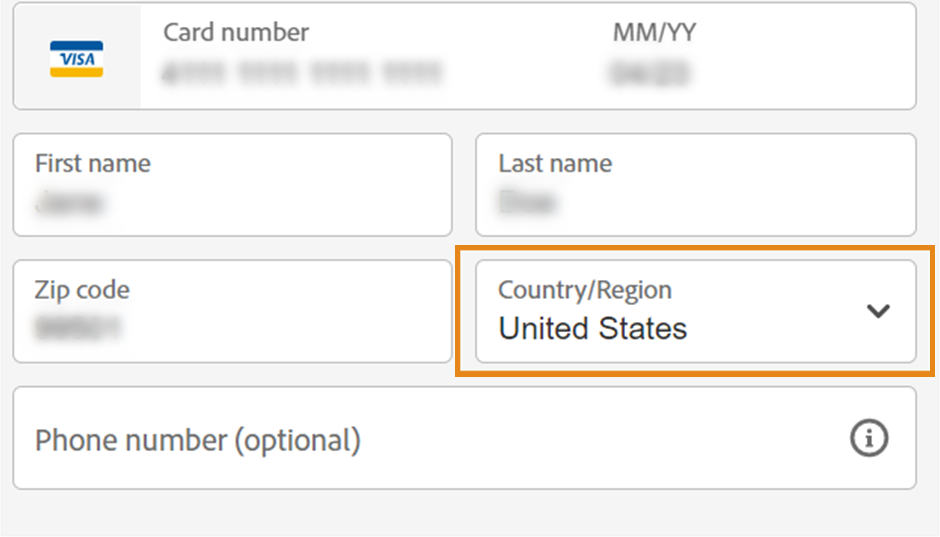Click the Visa card logo icon
940x537 pixels.
(x=77, y=58)
